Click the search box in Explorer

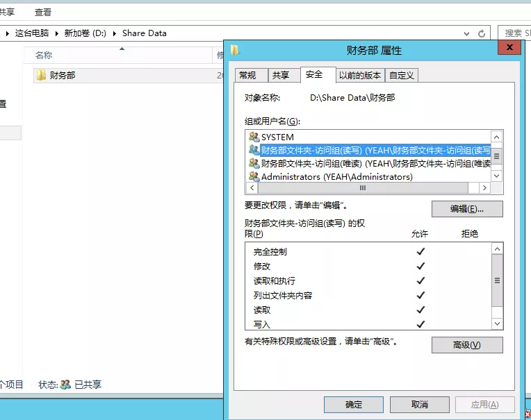point(514,33)
